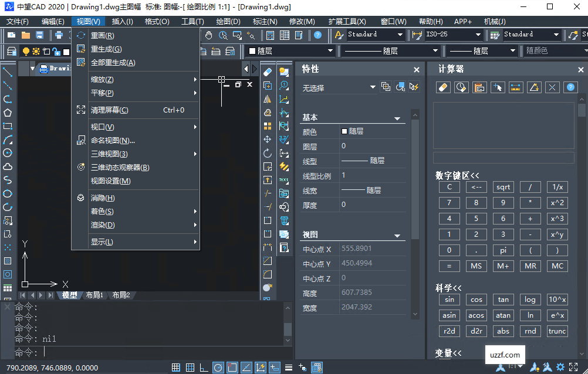Screen dimensions: 588x374
Task: Click the Revision Cloud tool icon
Action: pos(7,168)
